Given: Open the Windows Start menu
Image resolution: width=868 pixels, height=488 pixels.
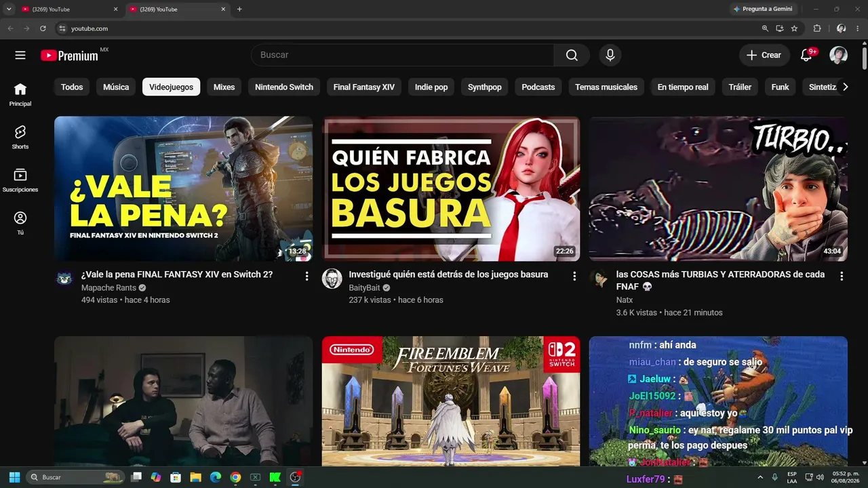Looking at the screenshot, I should 14,477.
